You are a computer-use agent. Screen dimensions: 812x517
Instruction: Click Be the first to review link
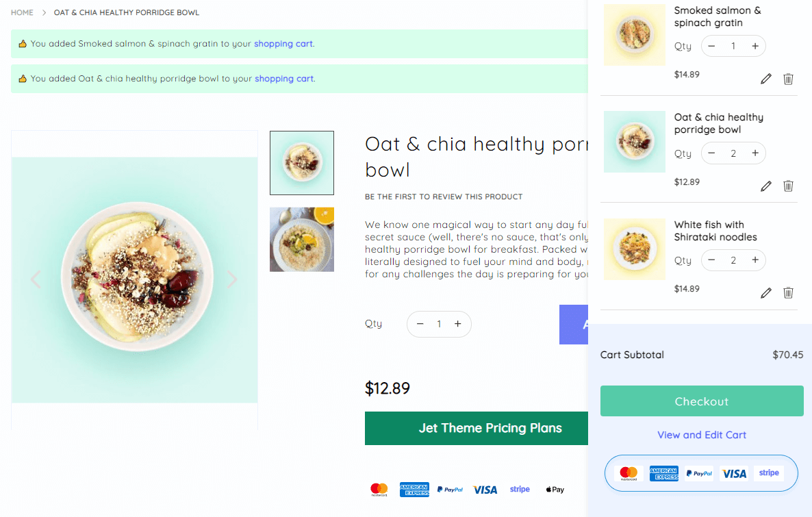[x=444, y=197]
